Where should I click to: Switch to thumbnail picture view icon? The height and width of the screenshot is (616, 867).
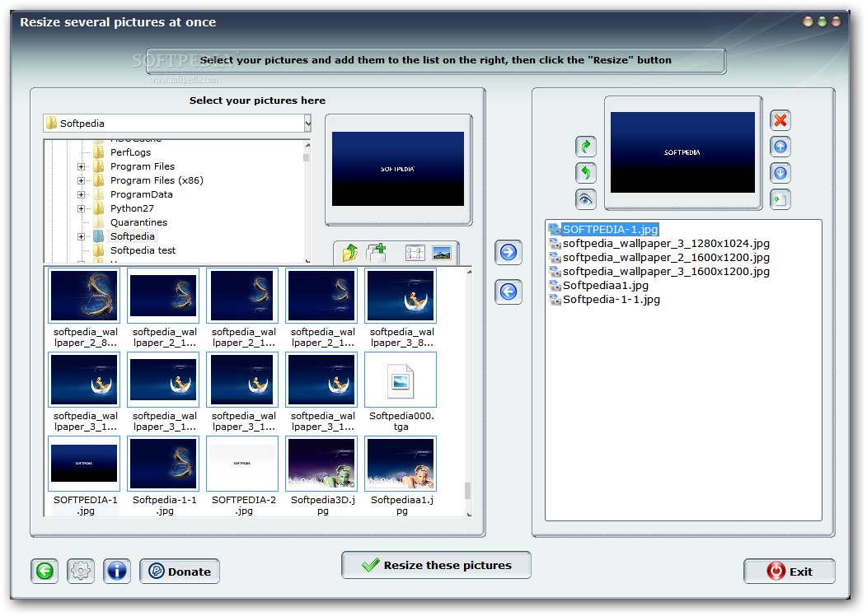tap(441, 253)
